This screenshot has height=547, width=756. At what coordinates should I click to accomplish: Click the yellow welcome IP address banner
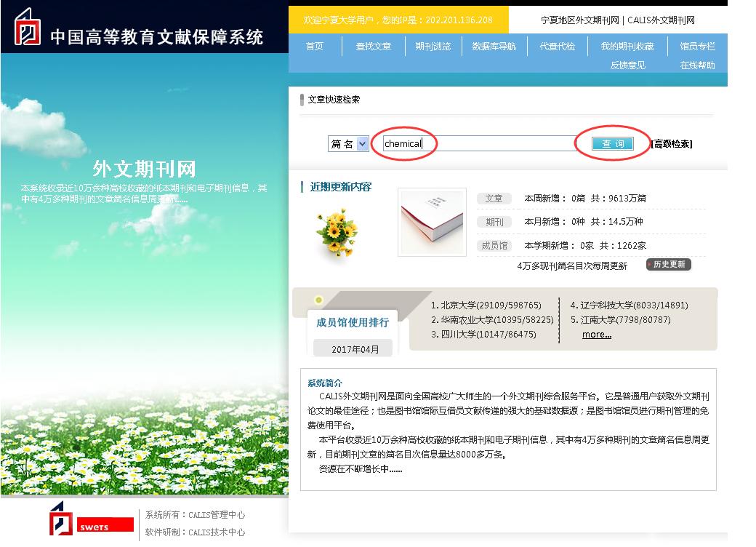[398, 20]
